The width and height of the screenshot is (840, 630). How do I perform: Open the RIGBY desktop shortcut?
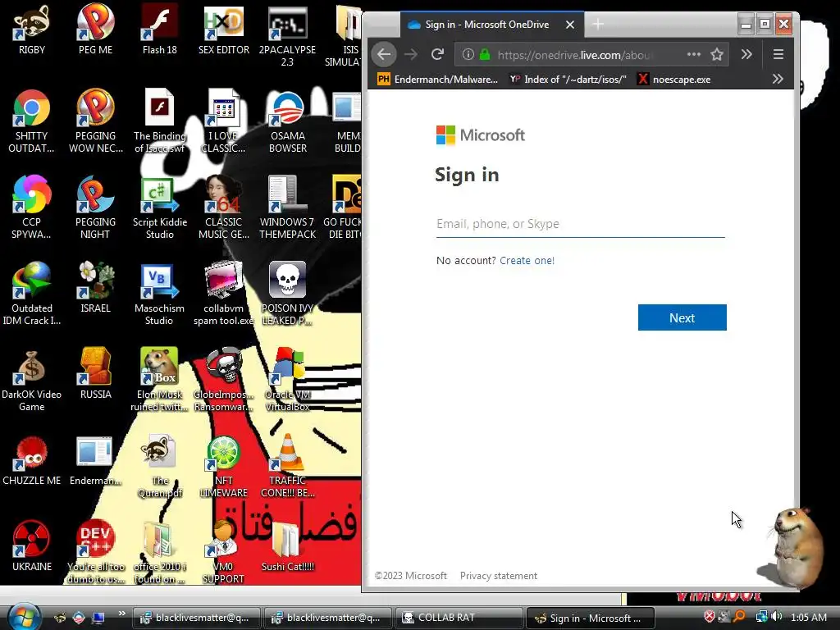tap(32, 30)
